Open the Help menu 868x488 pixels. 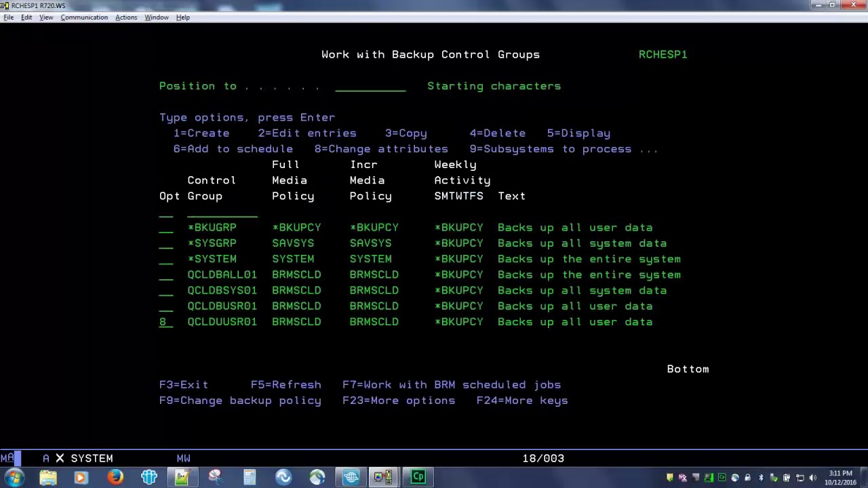183,17
